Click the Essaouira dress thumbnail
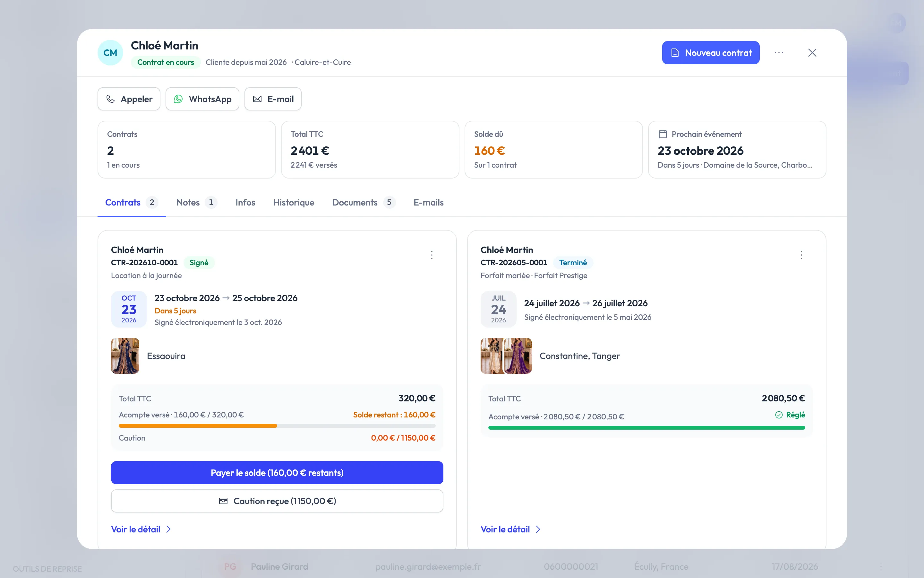 [x=125, y=356]
